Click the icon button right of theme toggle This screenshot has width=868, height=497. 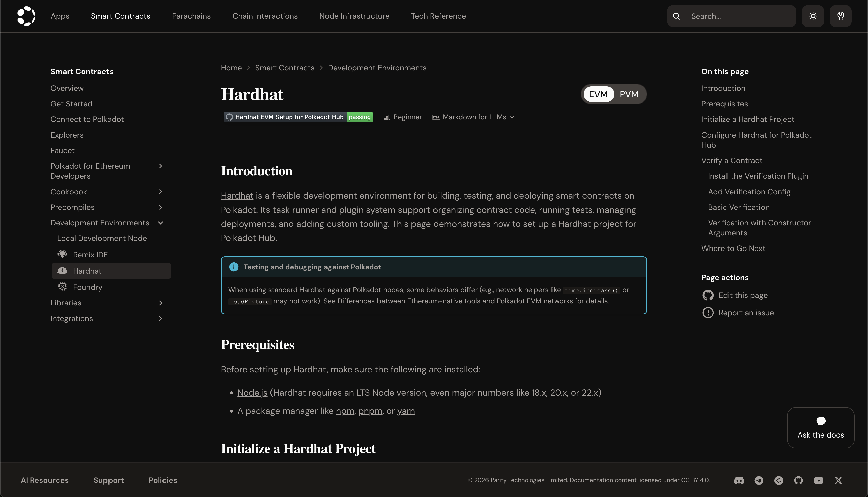click(840, 16)
